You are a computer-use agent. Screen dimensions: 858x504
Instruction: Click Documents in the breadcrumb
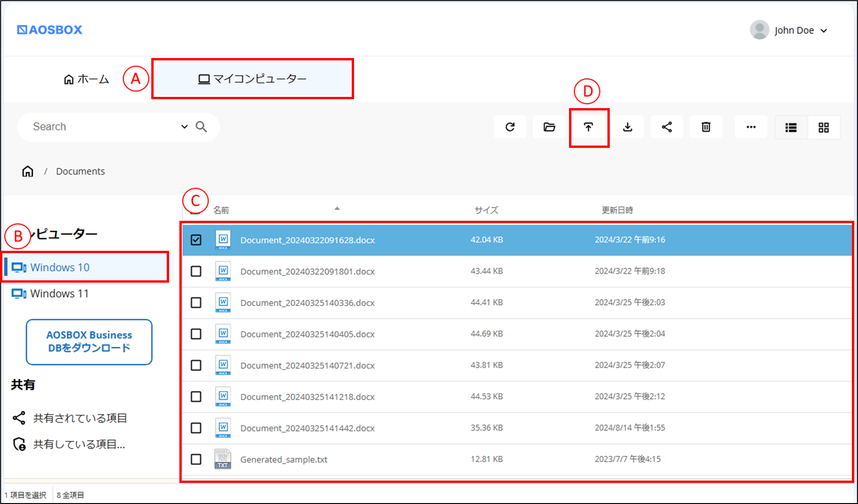pyautogui.click(x=81, y=171)
